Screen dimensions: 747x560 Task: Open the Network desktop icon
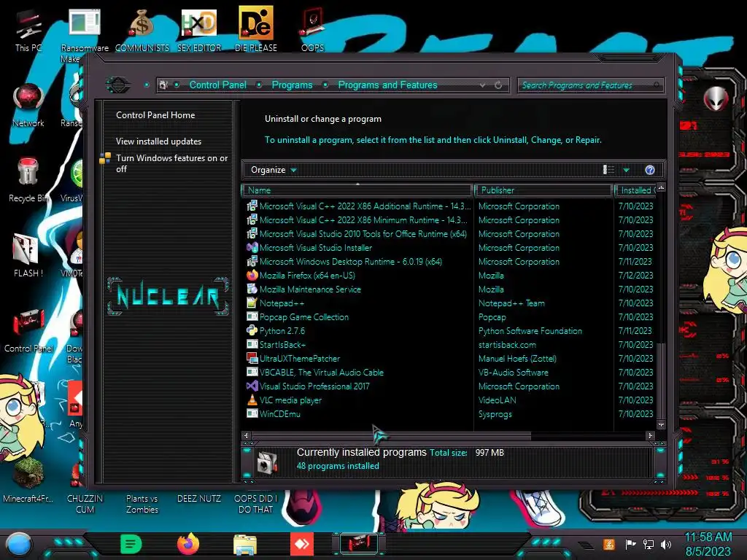[28, 106]
